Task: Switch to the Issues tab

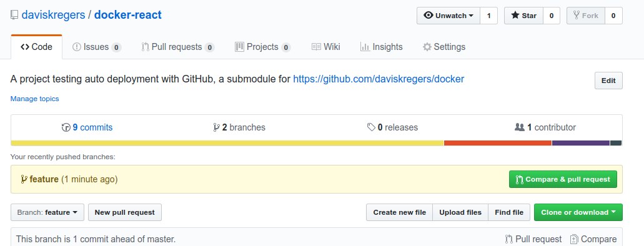Action: (x=97, y=47)
